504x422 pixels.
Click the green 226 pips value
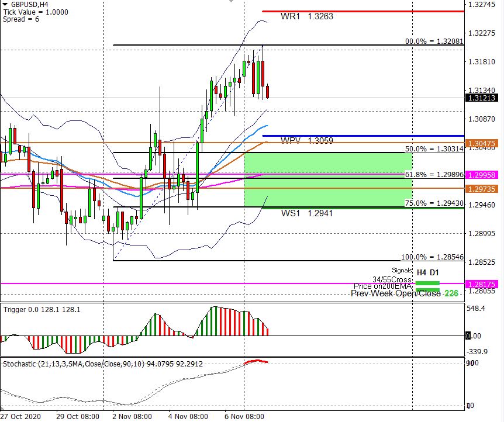[x=451, y=293]
